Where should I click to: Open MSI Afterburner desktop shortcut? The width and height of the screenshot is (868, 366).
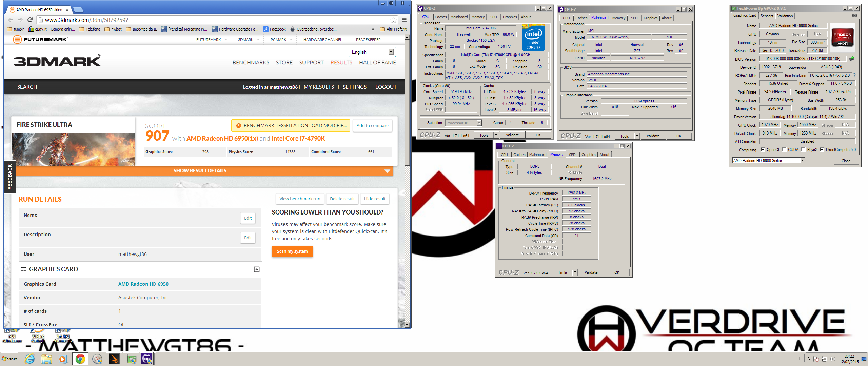pos(12,335)
